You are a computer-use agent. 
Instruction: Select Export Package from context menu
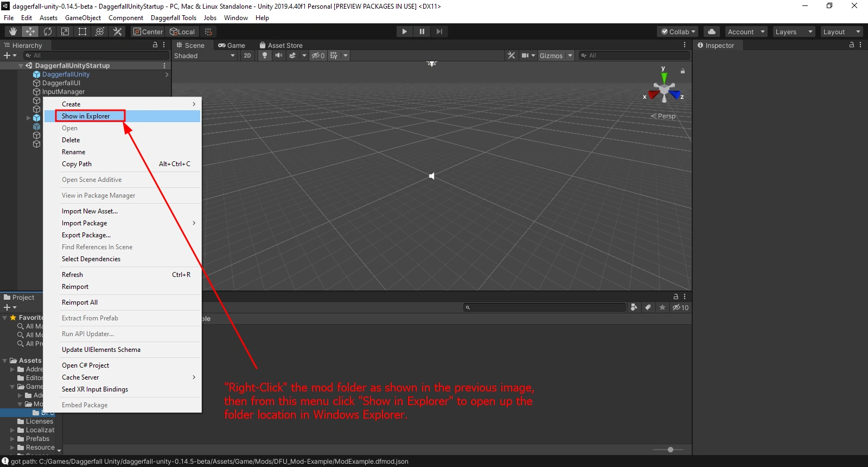[123, 235]
